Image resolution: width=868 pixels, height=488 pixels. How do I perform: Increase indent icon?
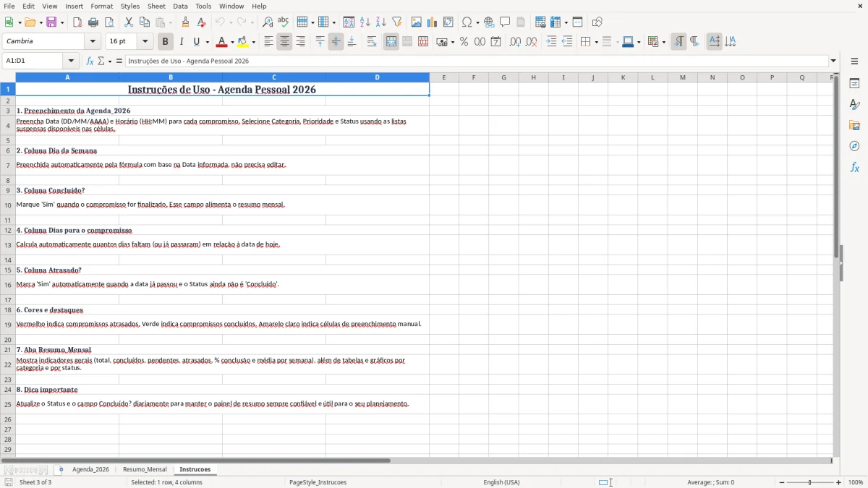[551, 42]
